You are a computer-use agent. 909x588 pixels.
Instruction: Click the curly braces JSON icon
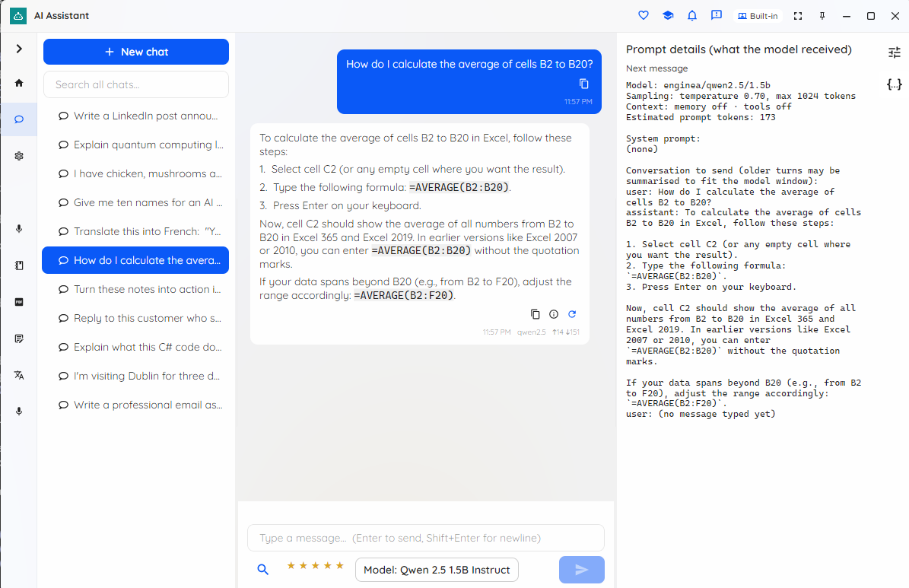coord(895,84)
